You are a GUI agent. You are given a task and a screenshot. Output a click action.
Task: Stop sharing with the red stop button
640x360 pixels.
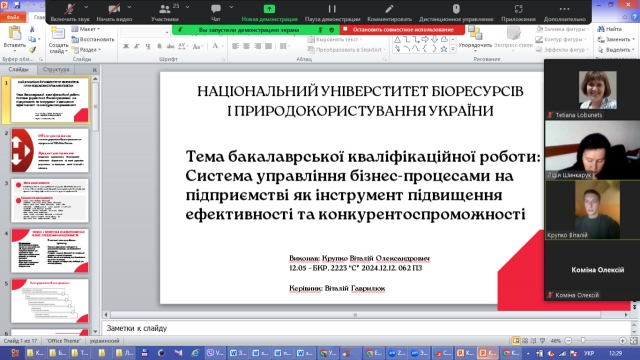(x=402, y=30)
